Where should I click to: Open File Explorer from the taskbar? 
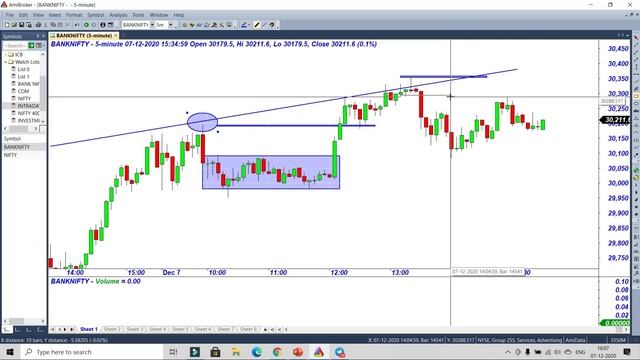[236, 352]
